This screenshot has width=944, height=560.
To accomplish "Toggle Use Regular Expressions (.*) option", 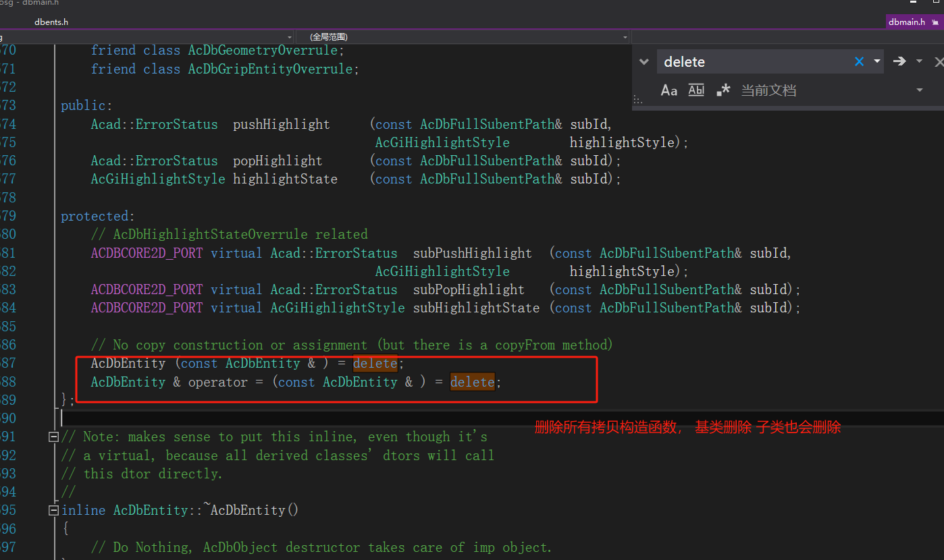I will (723, 90).
